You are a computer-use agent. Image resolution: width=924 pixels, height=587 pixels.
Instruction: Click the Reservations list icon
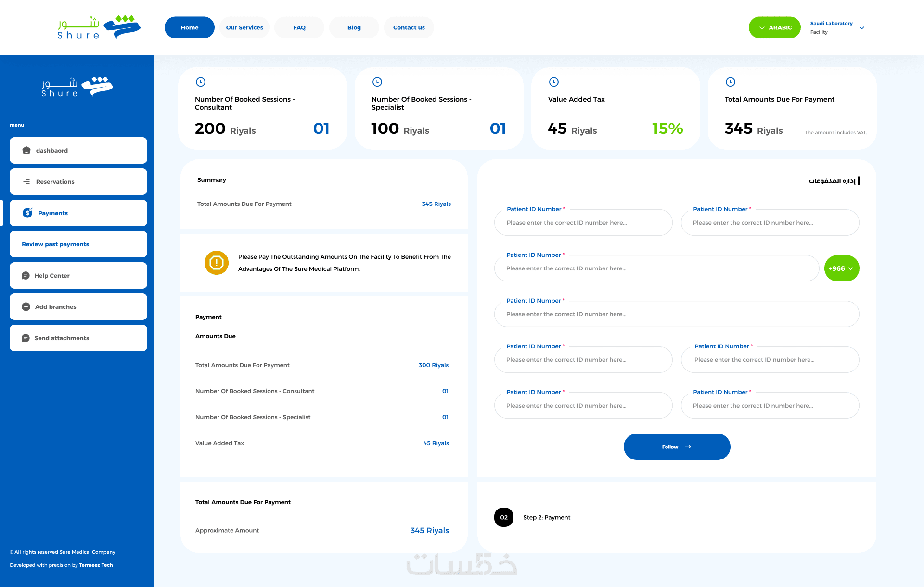coord(26,182)
